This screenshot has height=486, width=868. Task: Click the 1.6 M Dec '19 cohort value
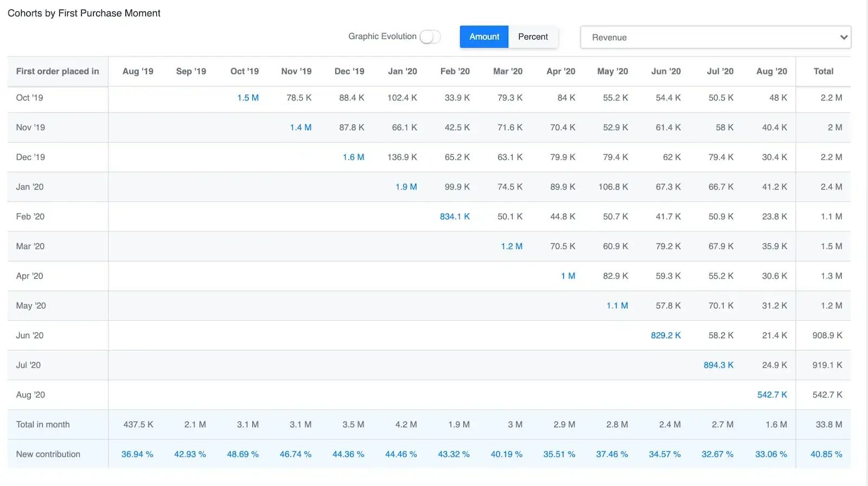click(353, 157)
